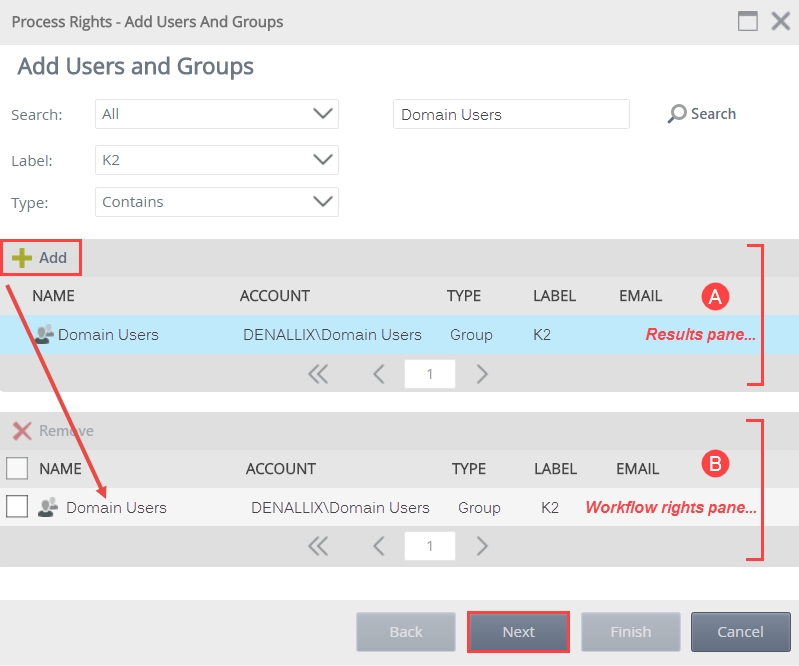The height and width of the screenshot is (666, 799).
Task: Sort results panel by TYPE column
Action: [464, 296]
